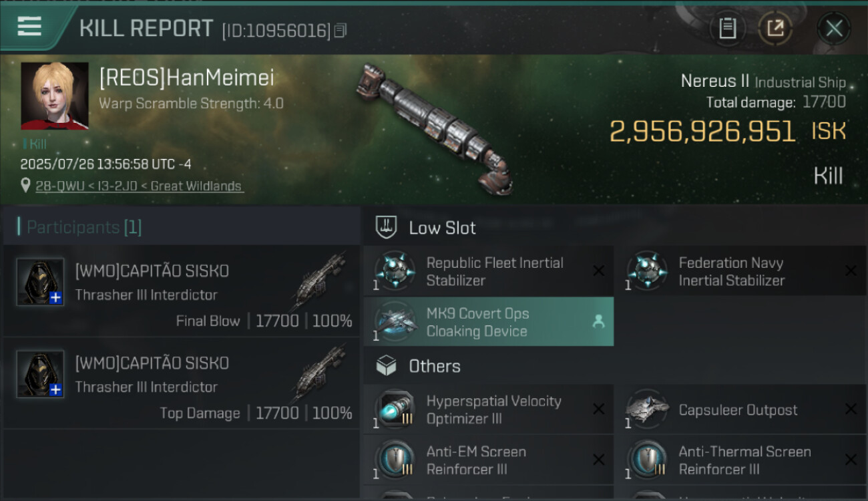
Task: Copy the kill report ID
Action: pos(341,31)
